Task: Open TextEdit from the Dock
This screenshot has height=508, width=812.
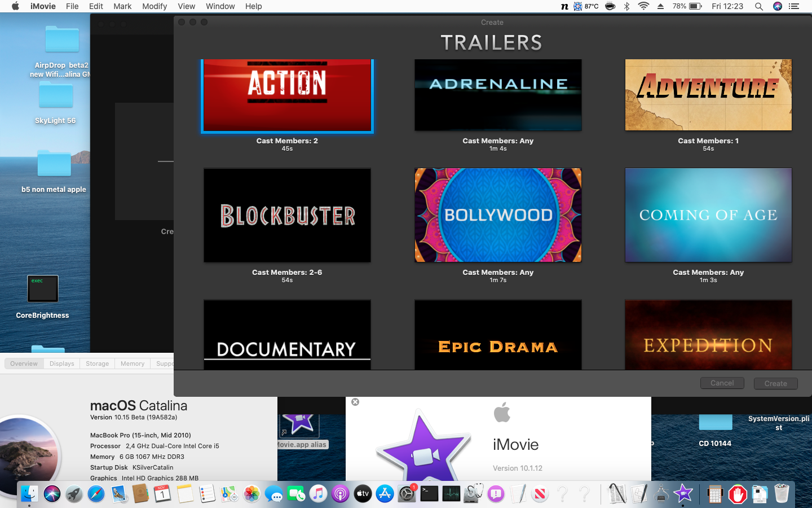Action: (518, 494)
